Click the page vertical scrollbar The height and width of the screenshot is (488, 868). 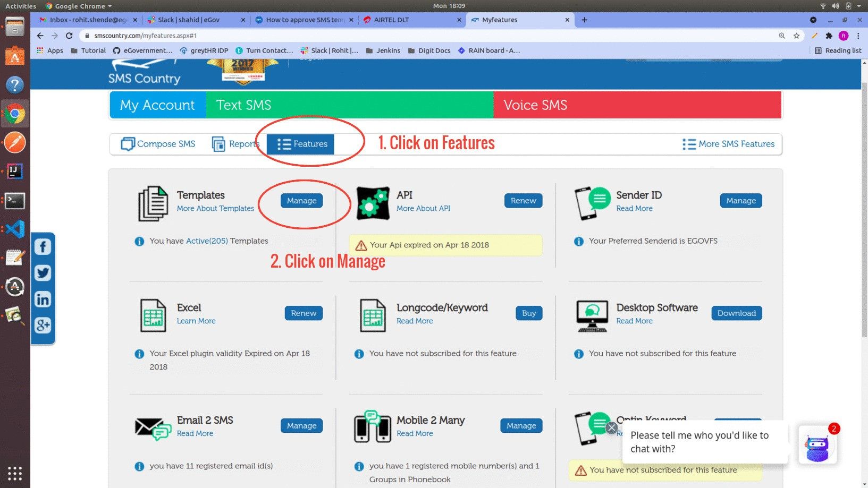864,212
